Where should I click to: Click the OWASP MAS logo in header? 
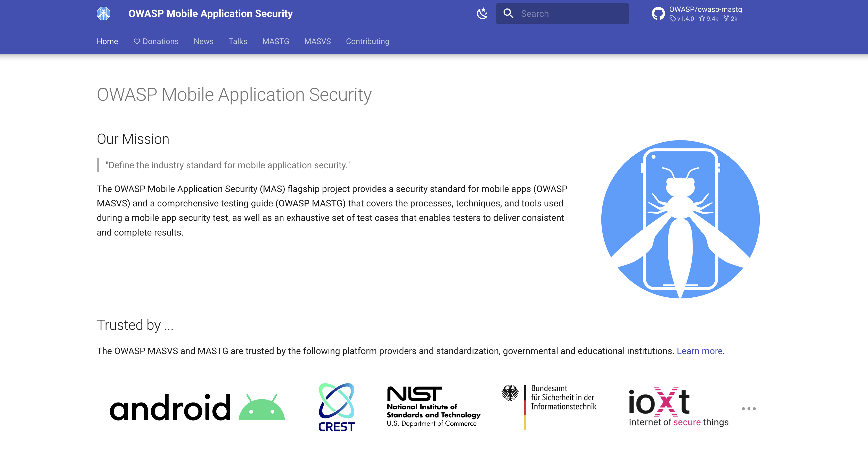[x=103, y=13]
